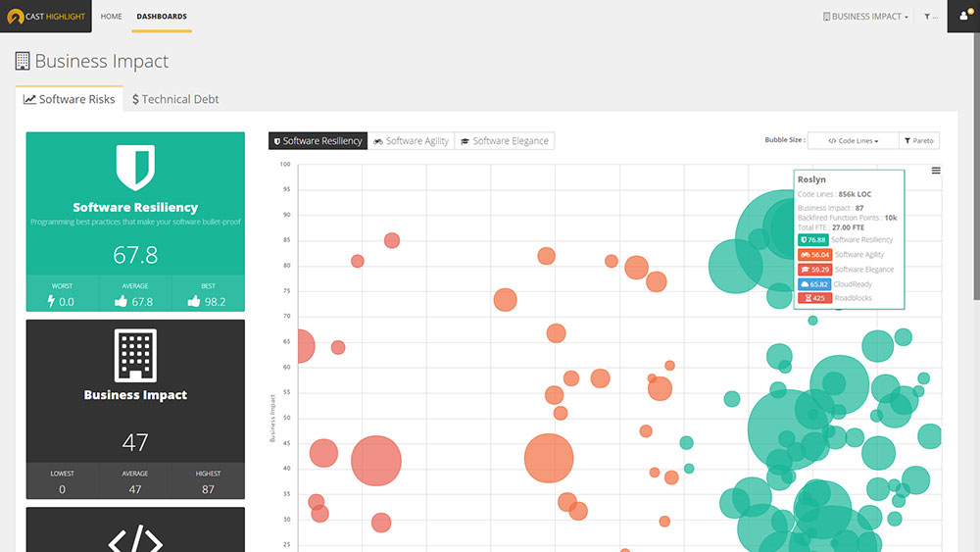Open the user account icon
This screenshot has height=552, width=980.
click(x=962, y=17)
